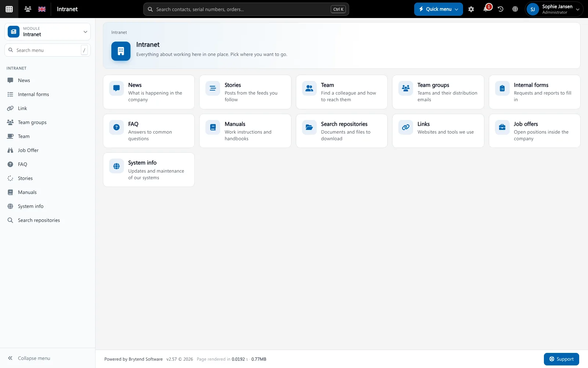Open the System info card
This screenshot has height=368, width=588.
(149, 170)
